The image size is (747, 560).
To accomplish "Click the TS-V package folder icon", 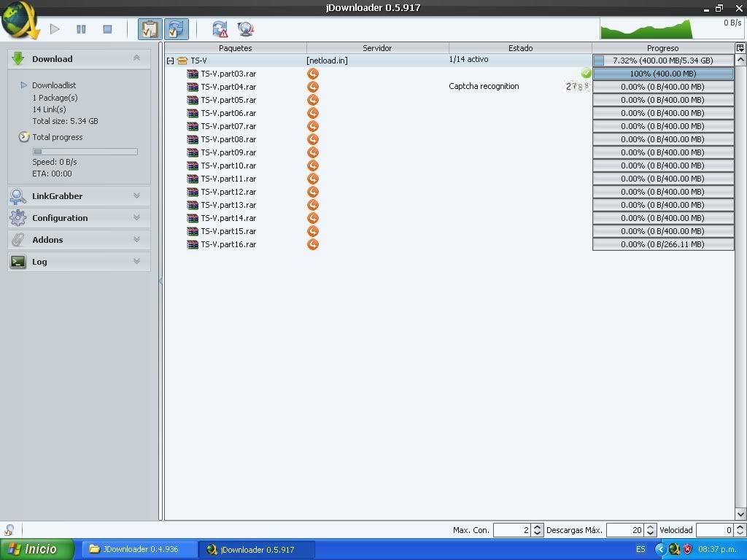I will tap(182, 61).
